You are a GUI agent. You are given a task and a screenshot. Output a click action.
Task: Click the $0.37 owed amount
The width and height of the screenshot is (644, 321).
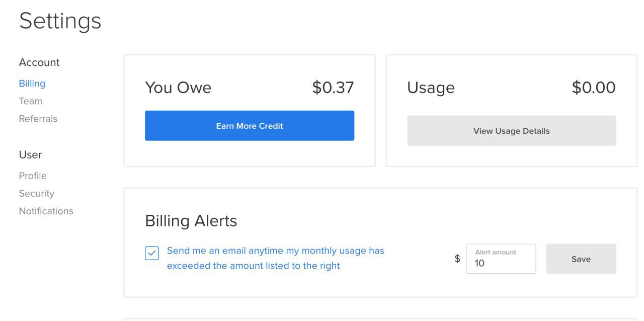coord(333,88)
